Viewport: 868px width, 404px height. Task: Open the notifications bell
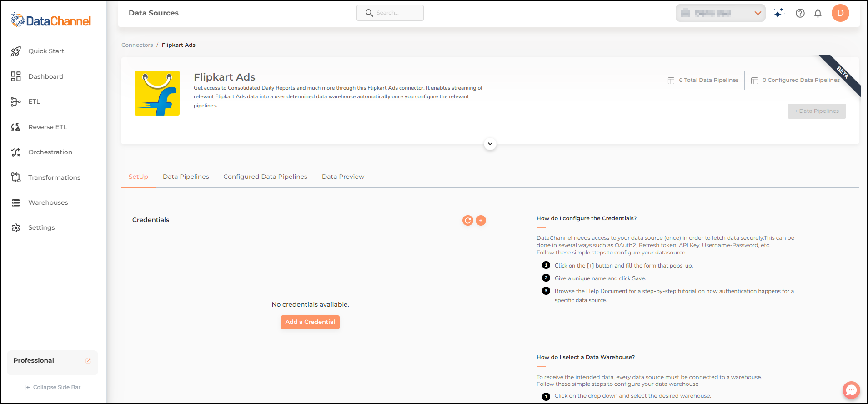[818, 13]
